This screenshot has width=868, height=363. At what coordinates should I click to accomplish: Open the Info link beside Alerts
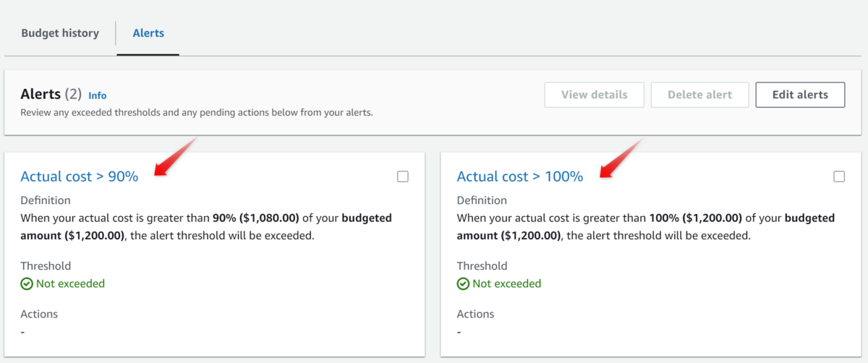pyautogui.click(x=97, y=95)
